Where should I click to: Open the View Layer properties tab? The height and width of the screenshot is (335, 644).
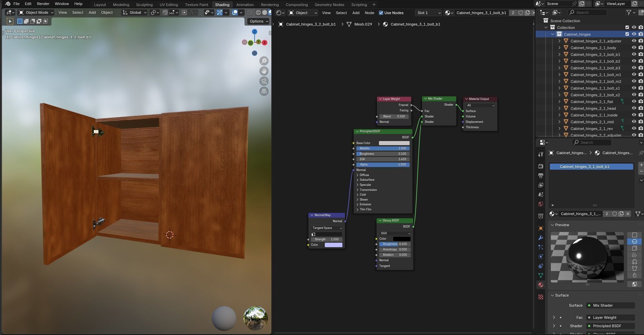(541, 185)
